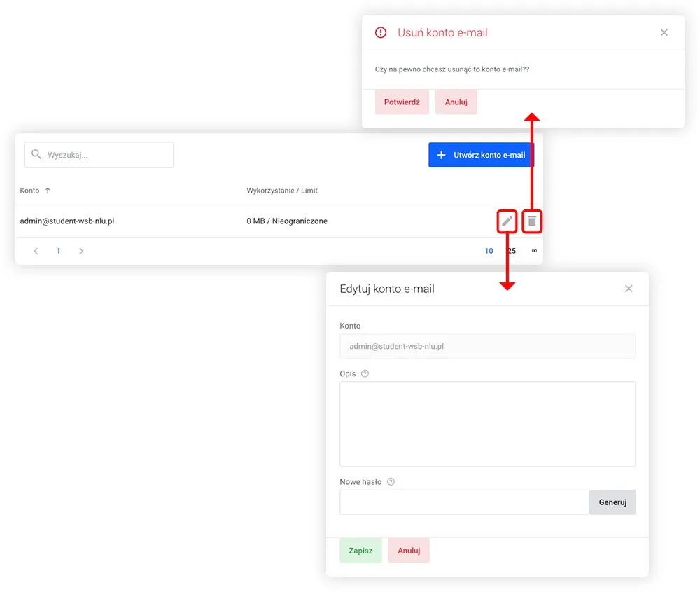Select the admin@student-wsb-nlu.pl table row text
This screenshot has height=592, width=700.
pyautogui.click(x=67, y=221)
